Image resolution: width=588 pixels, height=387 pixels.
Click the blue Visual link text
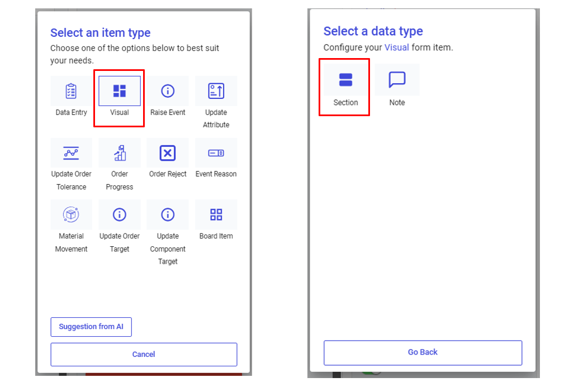tap(397, 47)
